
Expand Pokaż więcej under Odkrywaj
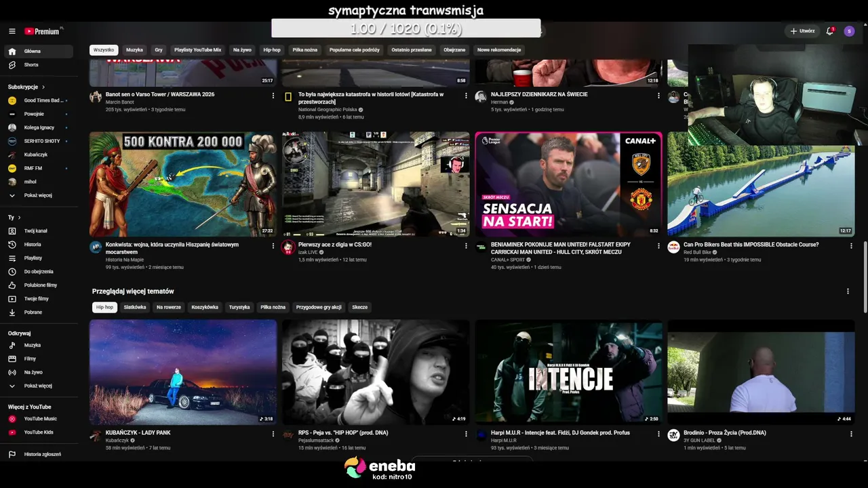38,386
